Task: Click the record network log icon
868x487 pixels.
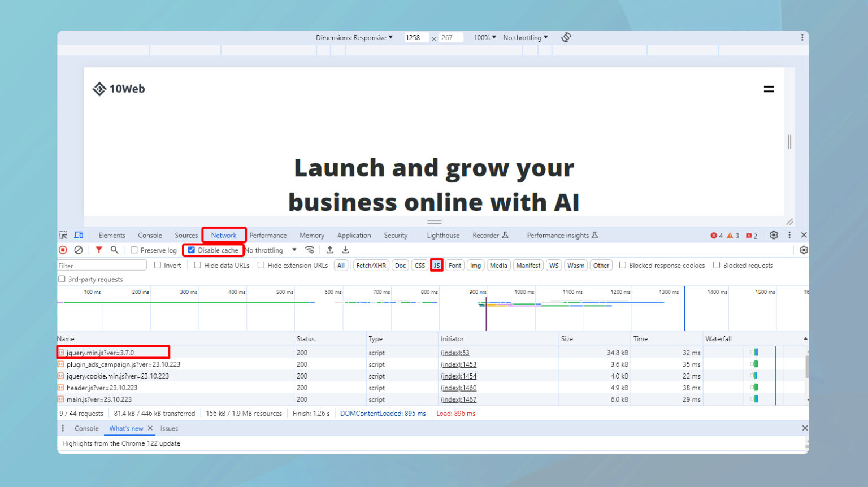Action: click(x=63, y=250)
